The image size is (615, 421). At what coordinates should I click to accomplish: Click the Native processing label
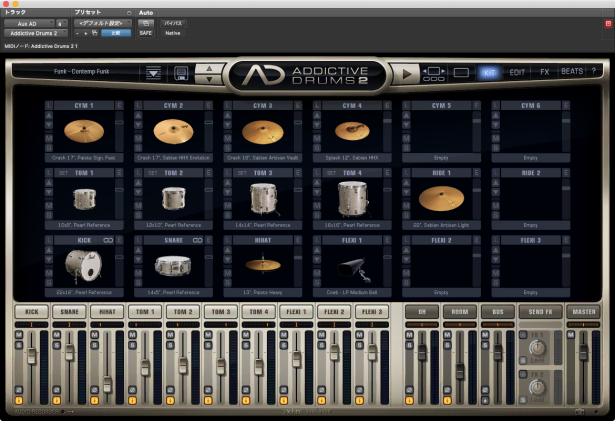pos(173,33)
